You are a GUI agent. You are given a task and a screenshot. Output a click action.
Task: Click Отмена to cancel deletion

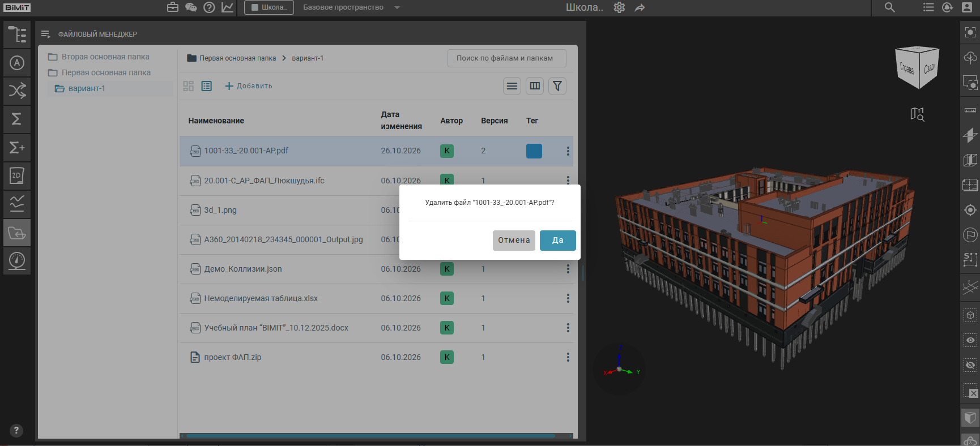(514, 241)
